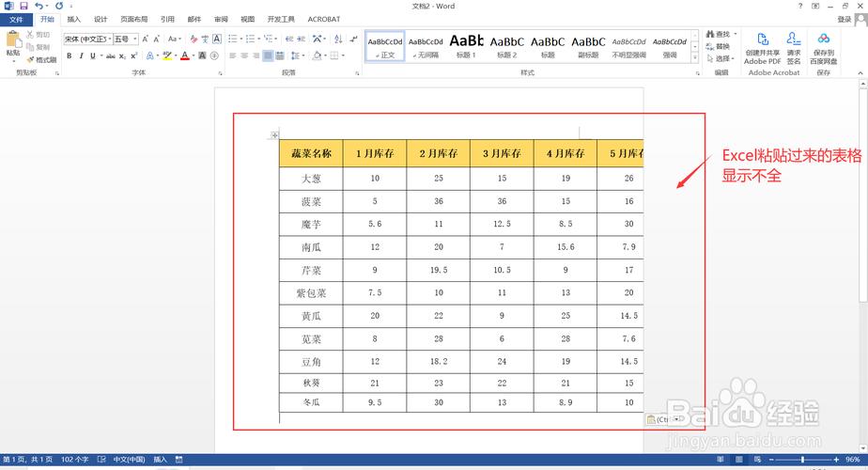Select Format Painter (格式刷)
Viewport: 868px width, 470px height.
(42, 59)
